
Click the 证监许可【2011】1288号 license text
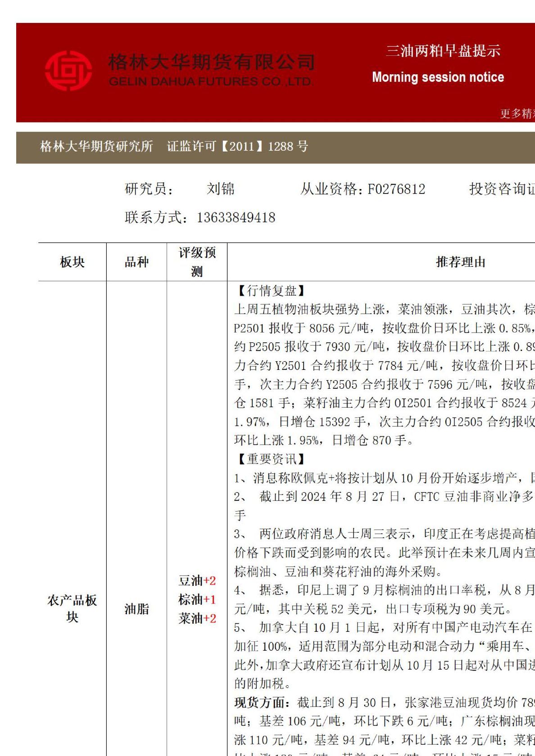[238, 146]
